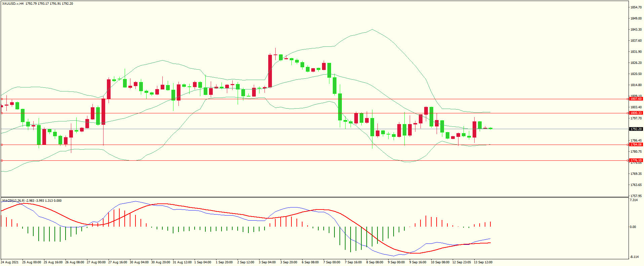Click the 1797.70 price axis value
644x266 pixels.
(x=636, y=118)
